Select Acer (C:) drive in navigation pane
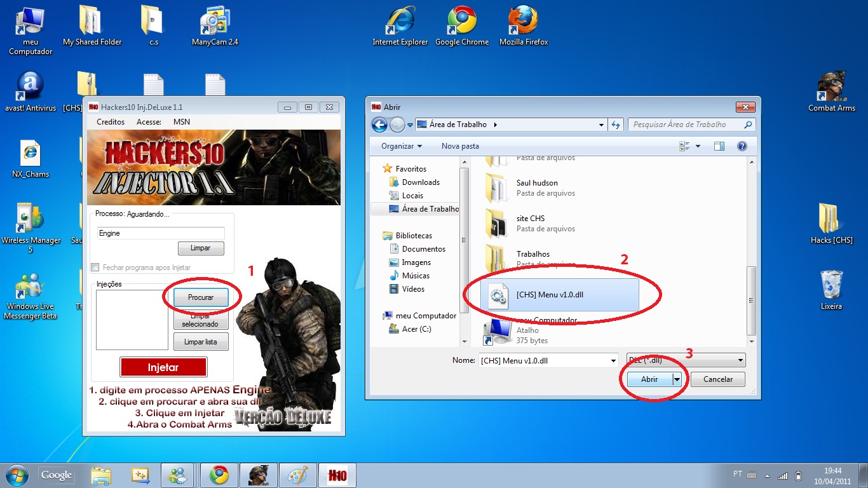 pyautogui.click(x=410, y=329)
